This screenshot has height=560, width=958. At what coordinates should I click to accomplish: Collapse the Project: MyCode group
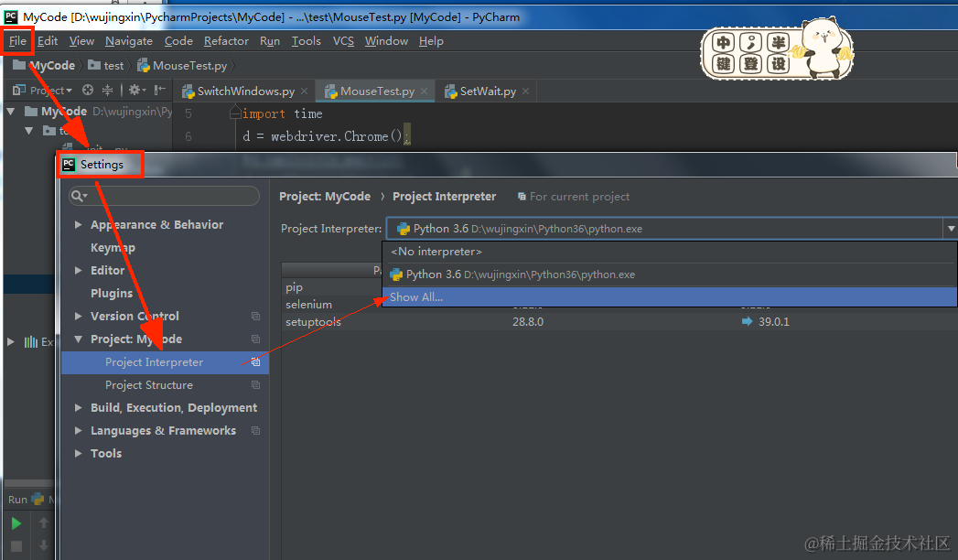78,339
